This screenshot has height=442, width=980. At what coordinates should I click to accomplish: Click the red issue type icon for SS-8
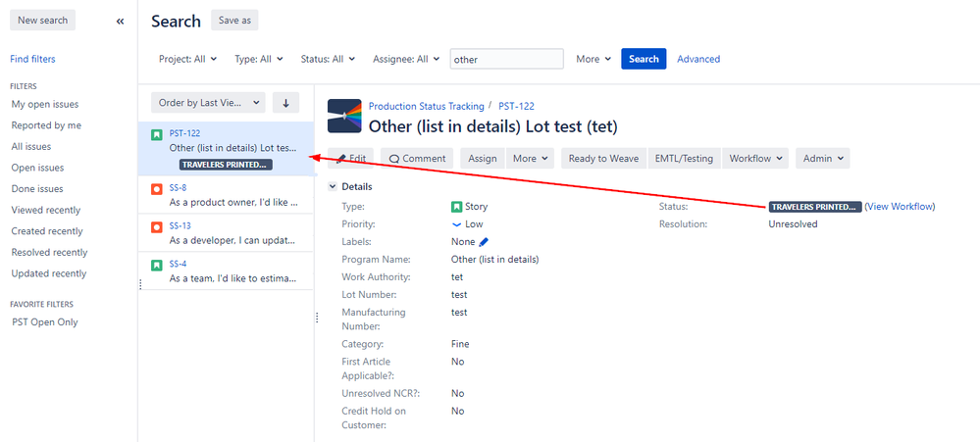pos(157,188)
